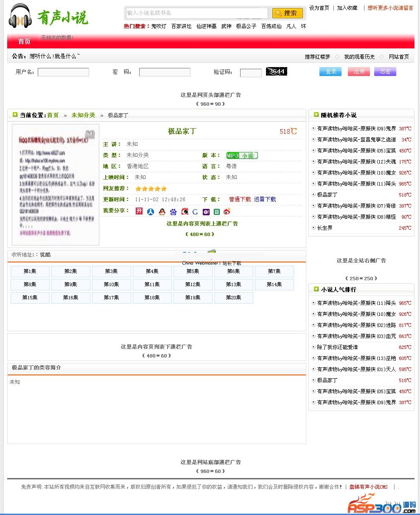Select hot search 百家讲坛

(182, 26)
